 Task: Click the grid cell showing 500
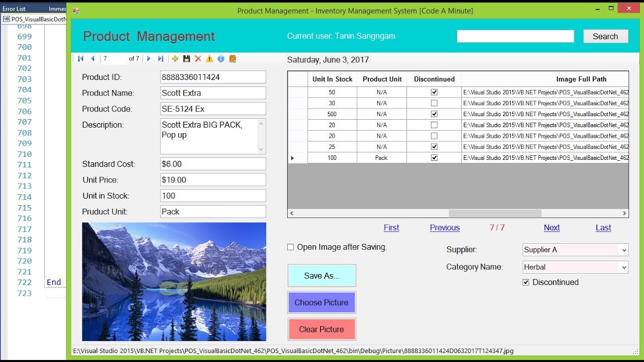click(x=332, y=114)
